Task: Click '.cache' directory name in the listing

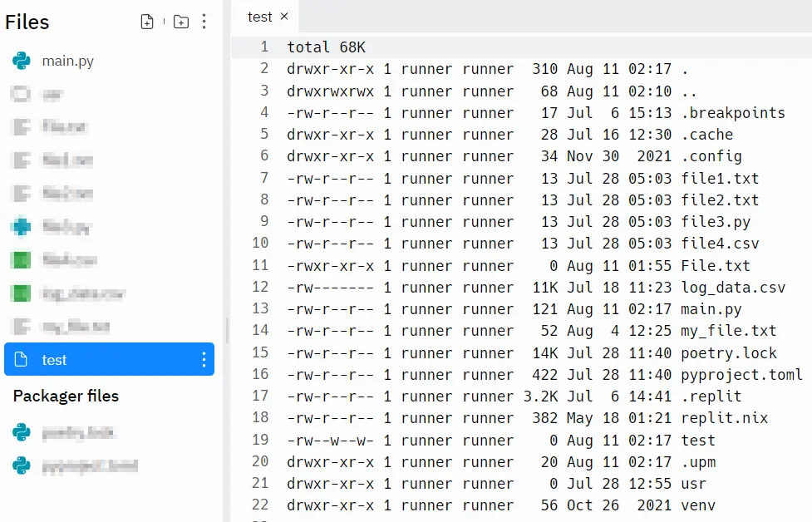Action: click(x=707, y=135)
